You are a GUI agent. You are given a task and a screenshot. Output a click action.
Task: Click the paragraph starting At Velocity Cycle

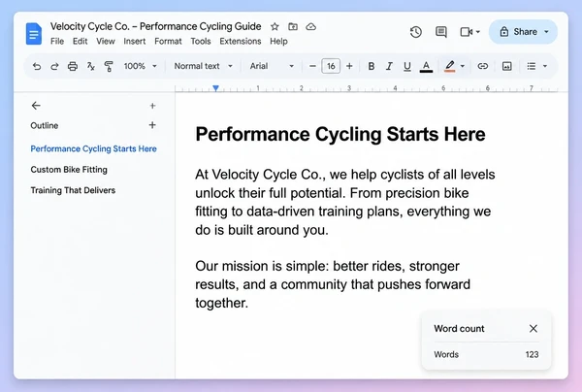tap(345, 203)
